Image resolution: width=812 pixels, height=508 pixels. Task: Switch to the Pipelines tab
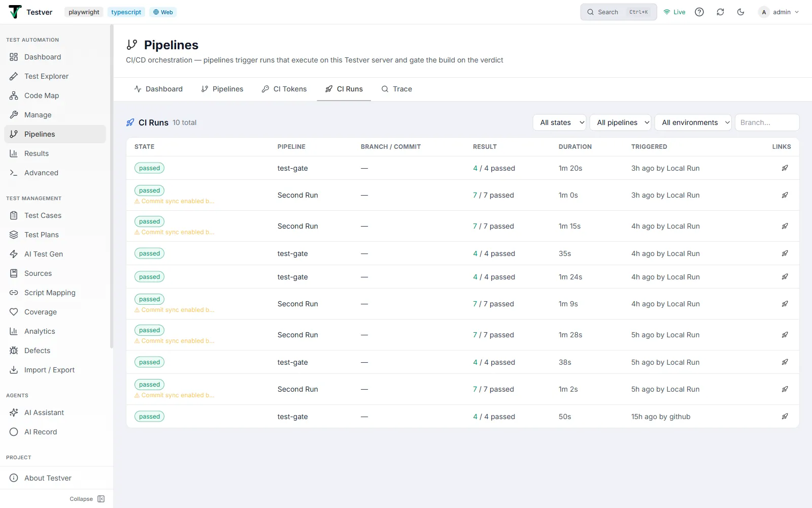pos(222,89)
